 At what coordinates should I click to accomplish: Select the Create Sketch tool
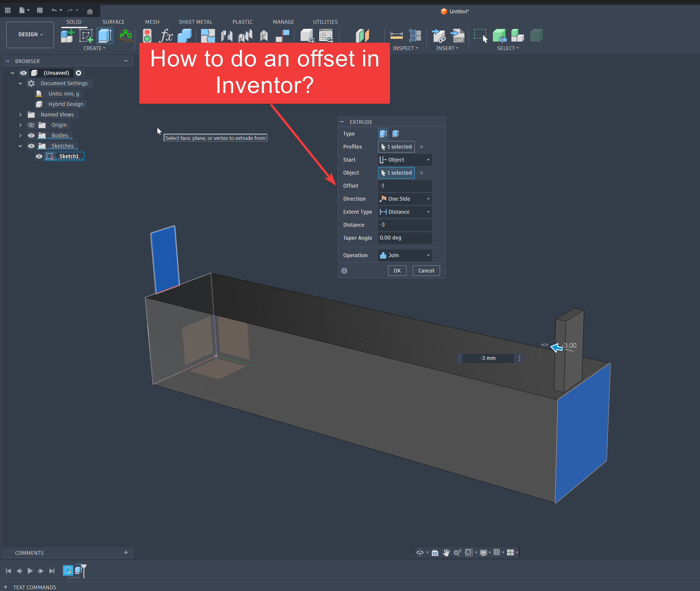tap(86, 36)
